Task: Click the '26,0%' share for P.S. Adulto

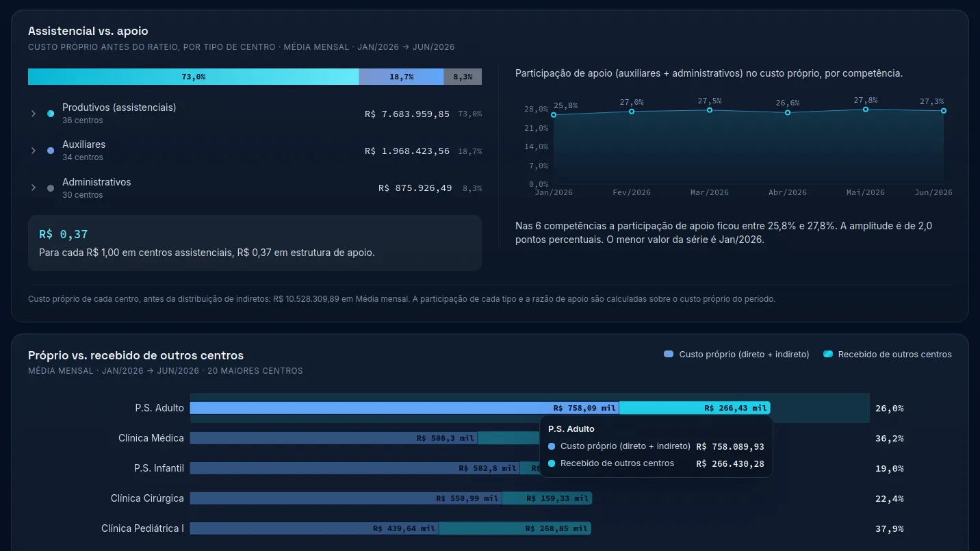Action: point(890,409)
